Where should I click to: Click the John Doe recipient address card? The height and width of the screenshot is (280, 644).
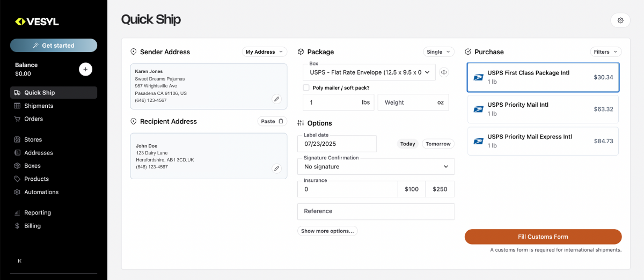(x=209, y=156)
